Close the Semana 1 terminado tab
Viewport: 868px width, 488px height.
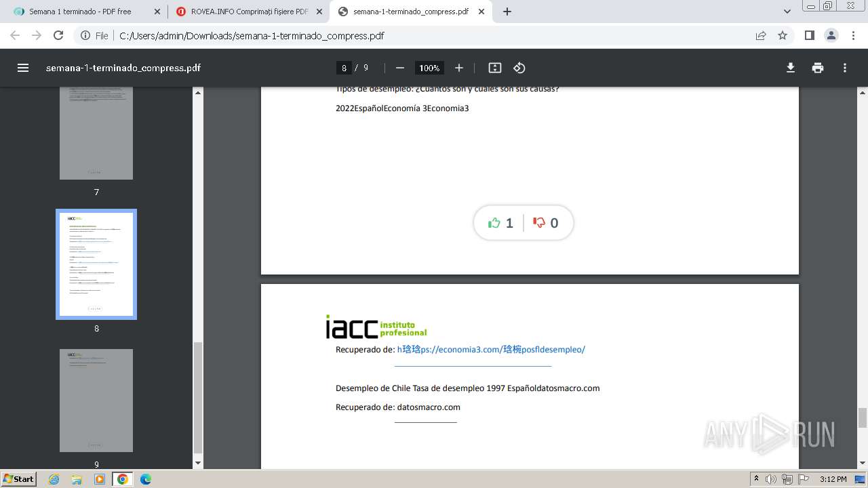(157, 12)
